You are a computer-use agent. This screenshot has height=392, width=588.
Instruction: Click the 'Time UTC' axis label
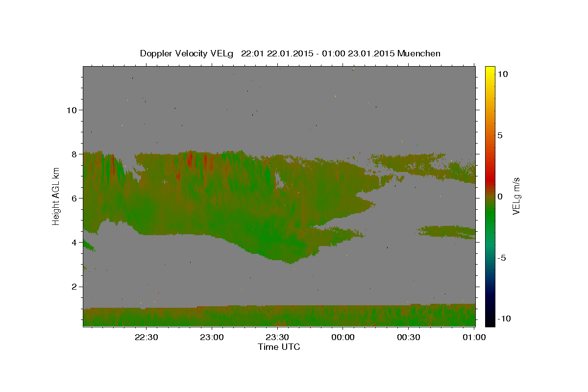point(279,347)
